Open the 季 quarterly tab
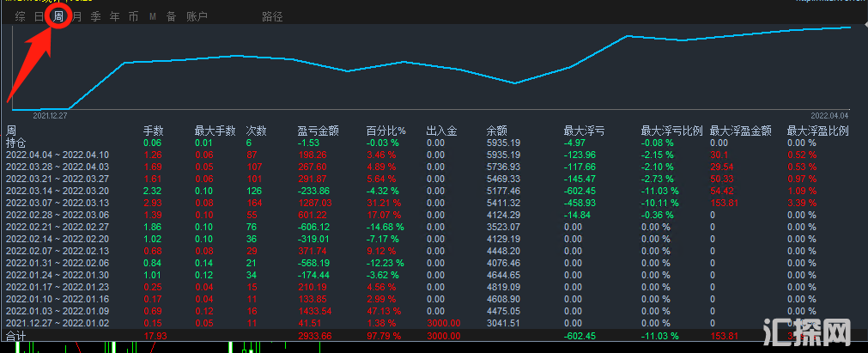This screenshot has width=868, height=353. click(x=96, y=16)
